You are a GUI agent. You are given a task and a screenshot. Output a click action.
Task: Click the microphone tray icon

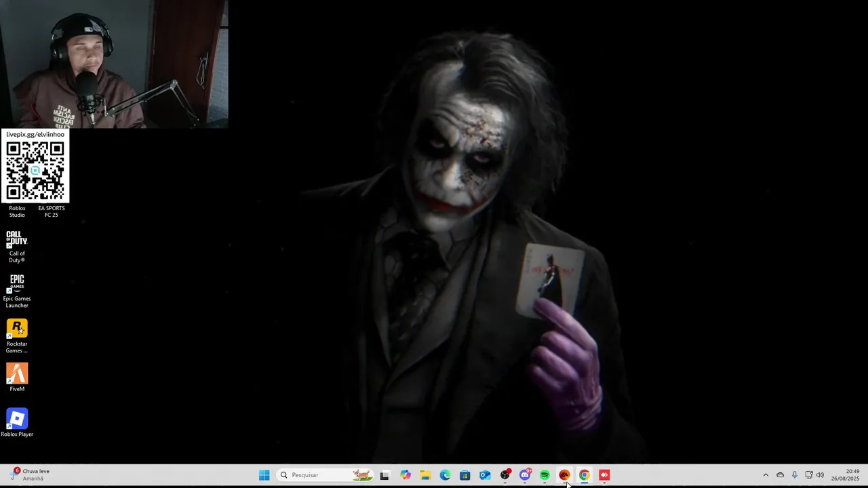point(795,475)
